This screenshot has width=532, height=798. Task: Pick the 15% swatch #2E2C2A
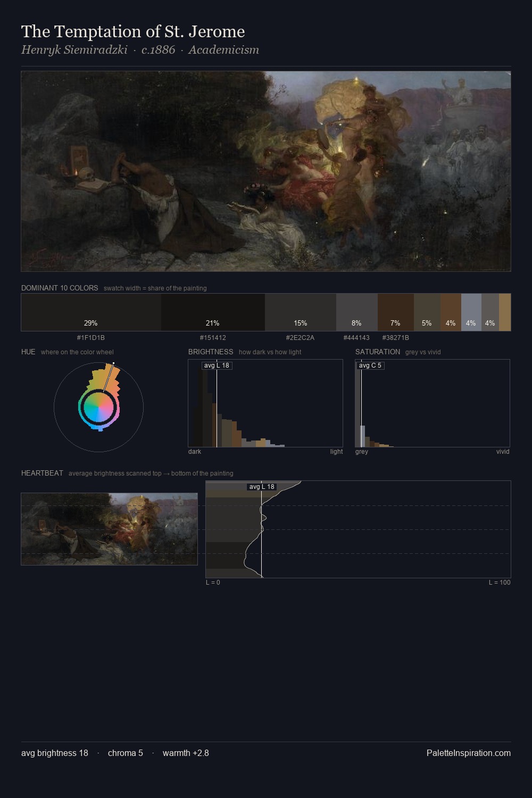tap(301, 312)
